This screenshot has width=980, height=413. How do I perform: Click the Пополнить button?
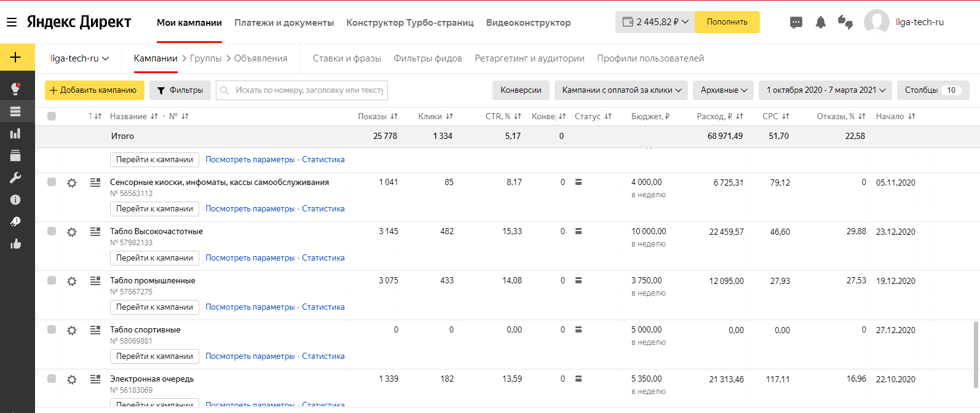tap(727, 22)
